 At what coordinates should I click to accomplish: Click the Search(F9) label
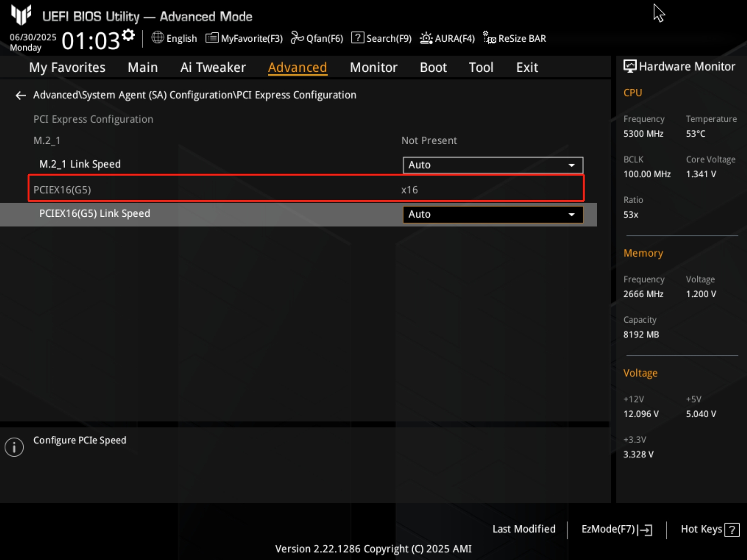(x=389, y=39)
